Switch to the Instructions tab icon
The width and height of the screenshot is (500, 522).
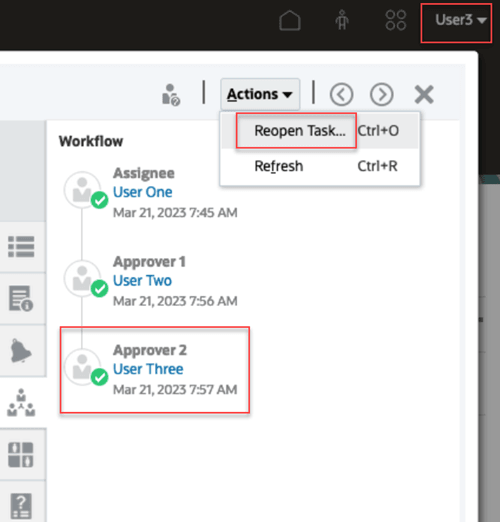(21, 298)
